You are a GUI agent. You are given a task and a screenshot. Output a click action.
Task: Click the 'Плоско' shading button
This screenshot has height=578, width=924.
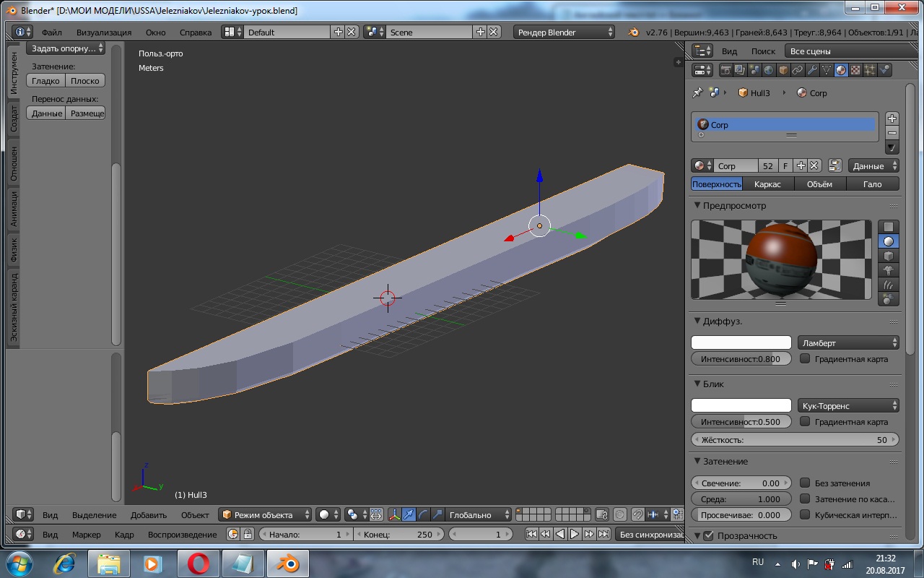click(85, 81)
